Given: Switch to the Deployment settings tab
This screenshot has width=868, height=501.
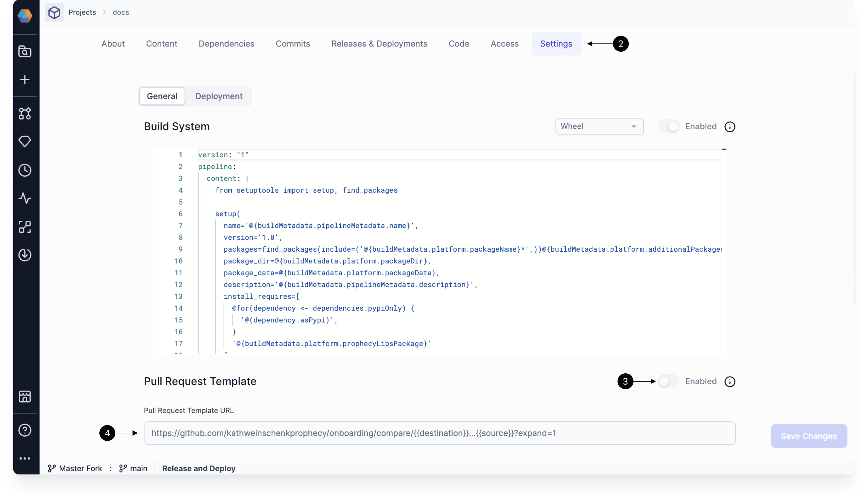Looking at the screenshot, I should pos(219,96).
